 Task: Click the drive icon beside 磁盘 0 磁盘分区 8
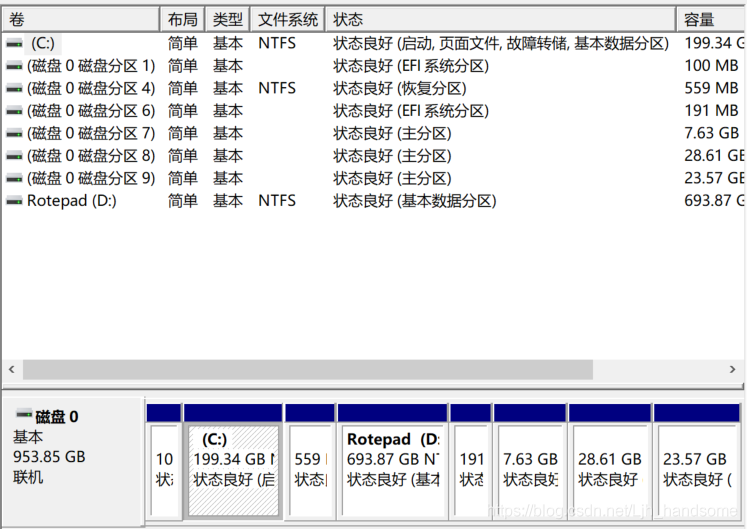tap(14, 156)
